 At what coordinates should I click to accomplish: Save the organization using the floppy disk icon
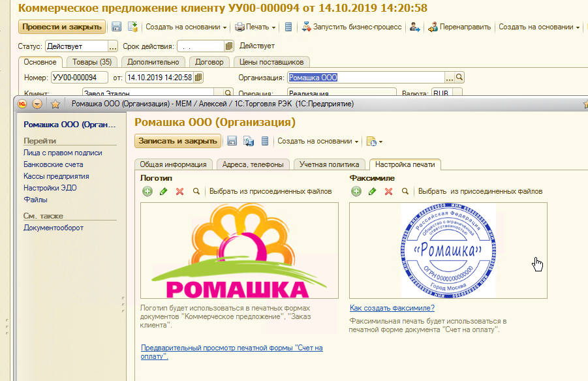click(x=232, y=141)
